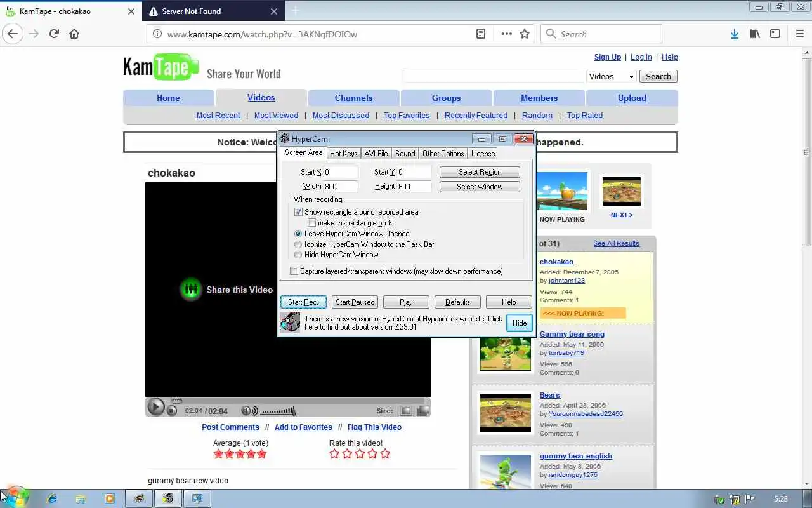This screenshot has width=812, height=508.
Task: Stop the video with the stop button
Action: point(172,411)
